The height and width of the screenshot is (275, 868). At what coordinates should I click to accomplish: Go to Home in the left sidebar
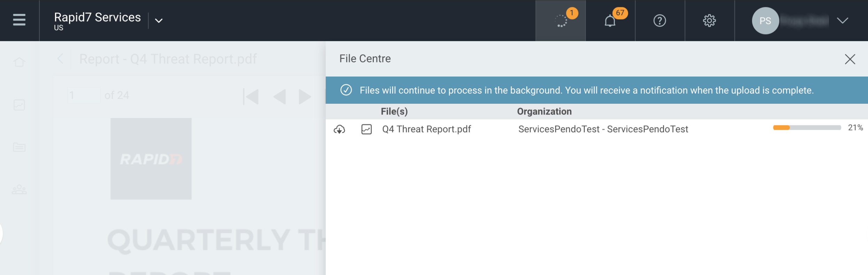(19, 62)
